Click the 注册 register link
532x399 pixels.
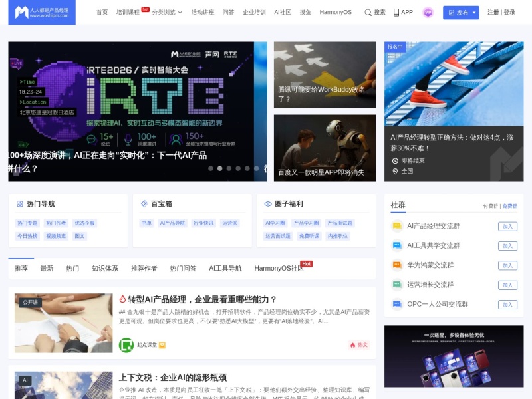[x=493, y=12]
